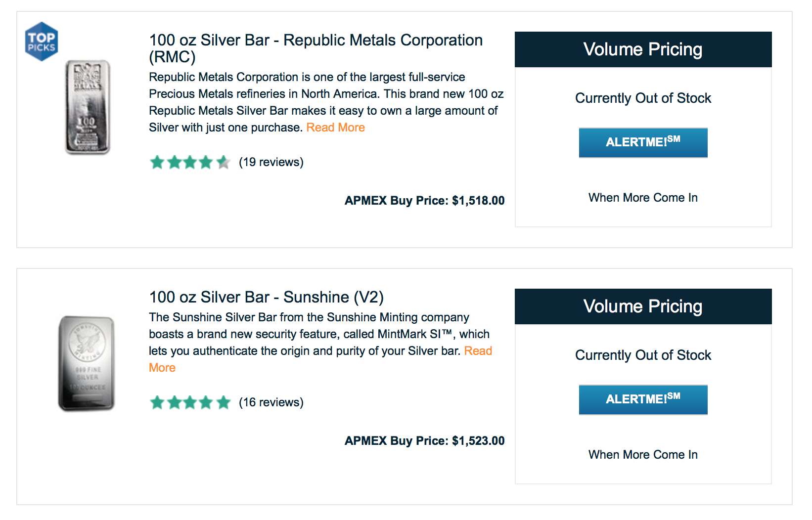Click the Top Picks hexagon badge
Image resolution: width=812 pixels, height=520 pixels.
point(42,42)
